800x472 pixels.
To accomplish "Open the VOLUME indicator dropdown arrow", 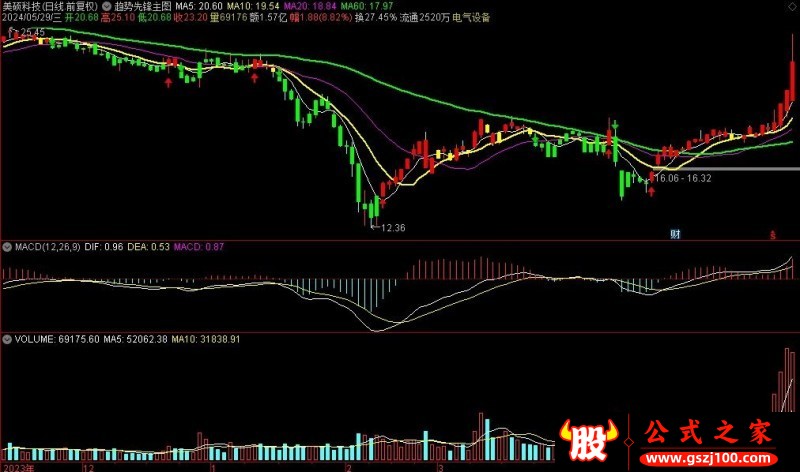I will [7, 339].
